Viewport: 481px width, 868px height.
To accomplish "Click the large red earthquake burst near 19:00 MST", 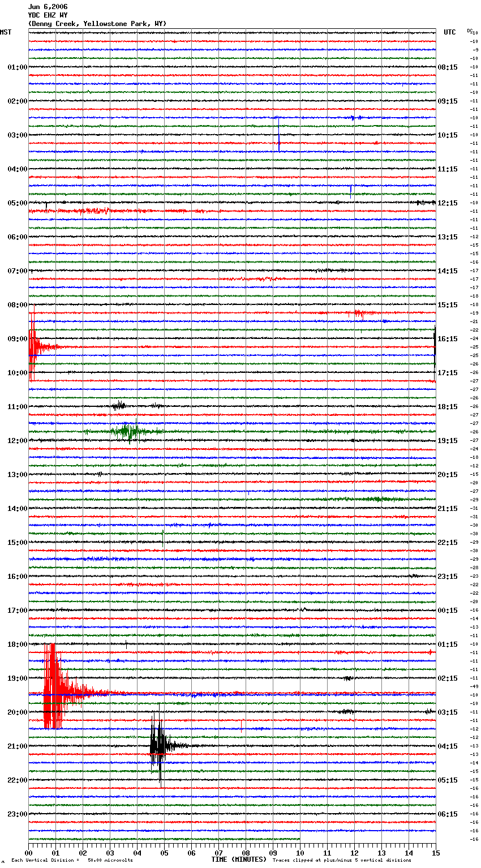I will (57, 686).
